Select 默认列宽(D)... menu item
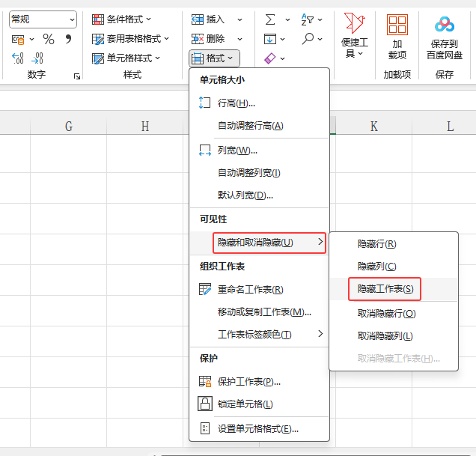Image resolution: width=476 pixels, height=456 pixels. 259,195
